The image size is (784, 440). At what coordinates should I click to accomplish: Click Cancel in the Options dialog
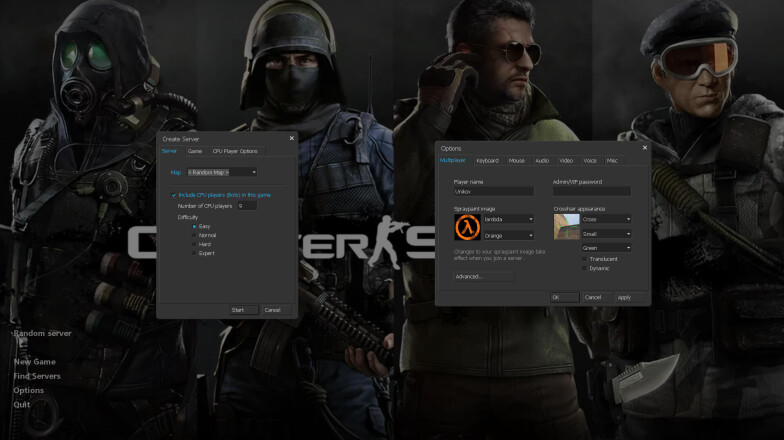[596, 298]
